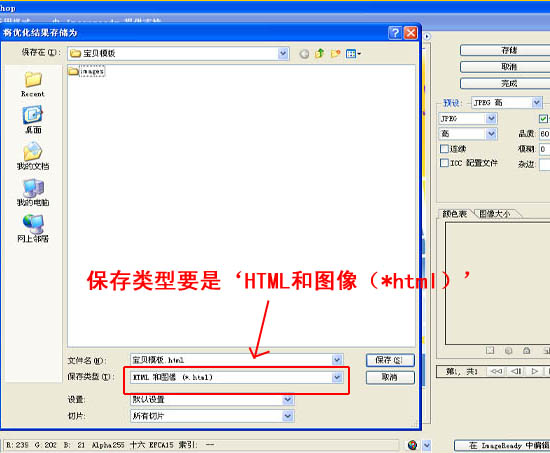Image resolution: width=550 pixels, height=453 pixels.
Task: Select the images folder in file list
Action: pos(87,71)
